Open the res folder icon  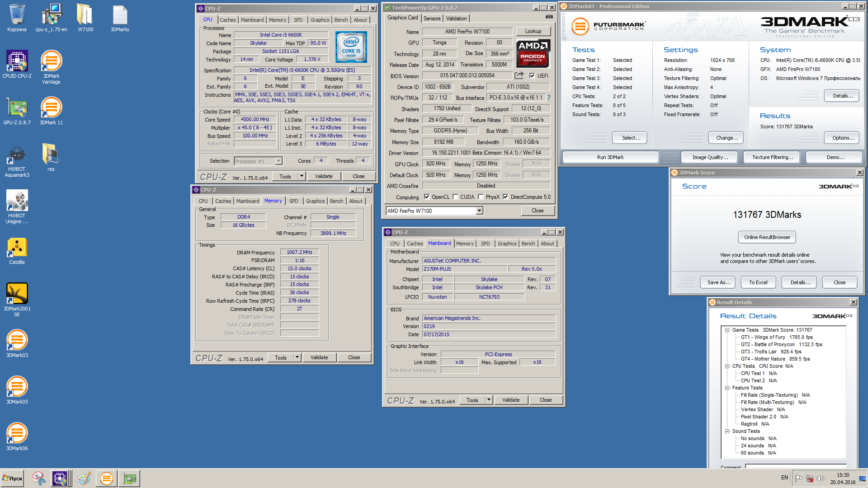pos(51,157)
